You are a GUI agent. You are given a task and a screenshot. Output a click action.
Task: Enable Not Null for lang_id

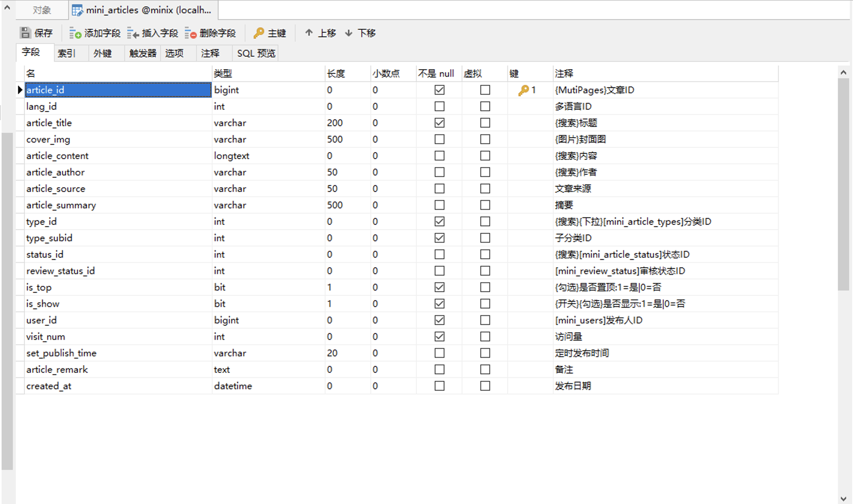pyautogui.click(x=440, y=107)
